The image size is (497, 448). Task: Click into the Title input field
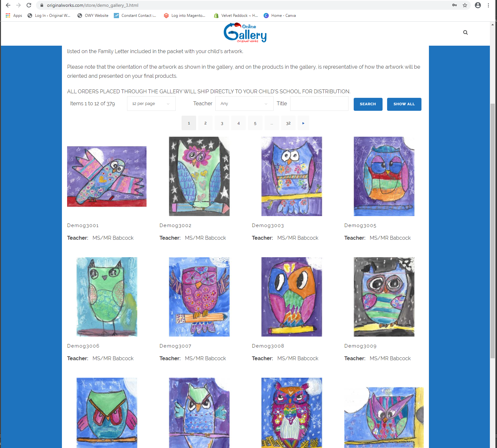[319, 104]
